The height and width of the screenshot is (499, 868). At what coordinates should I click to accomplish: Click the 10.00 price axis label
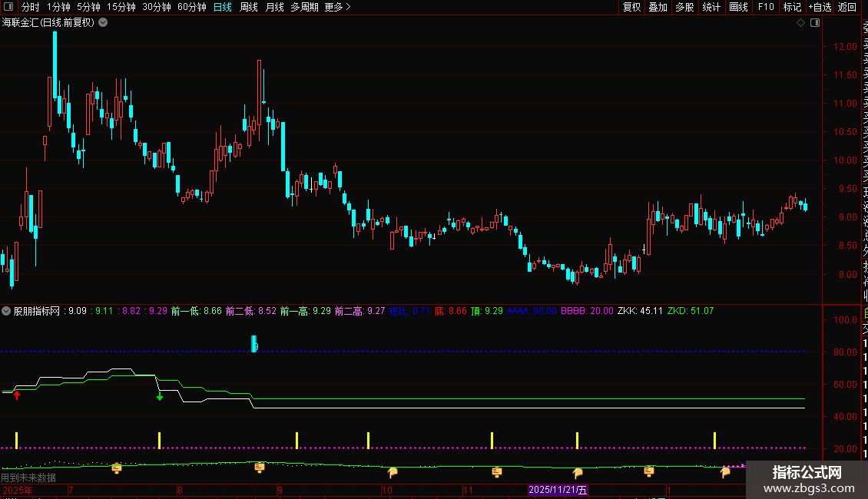coord(845,160)
